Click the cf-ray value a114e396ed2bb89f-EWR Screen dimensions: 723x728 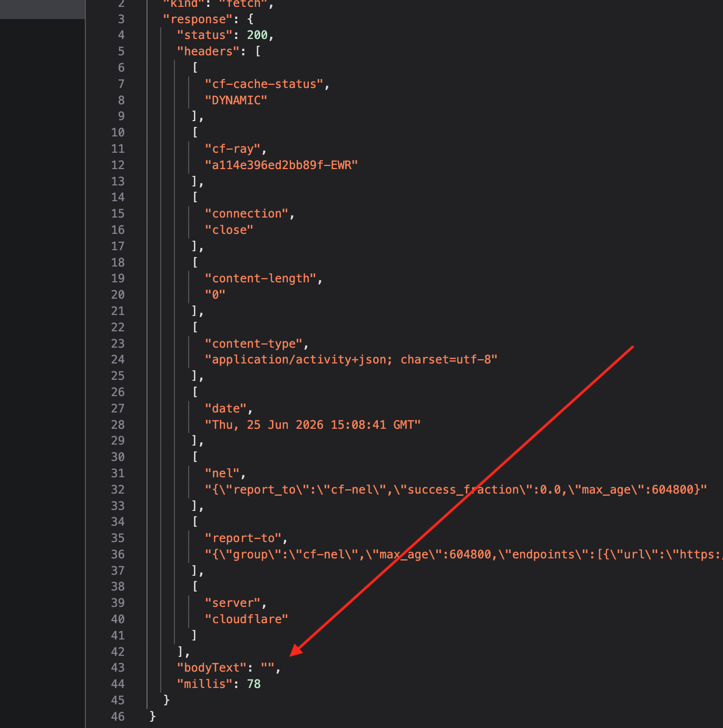281,165
